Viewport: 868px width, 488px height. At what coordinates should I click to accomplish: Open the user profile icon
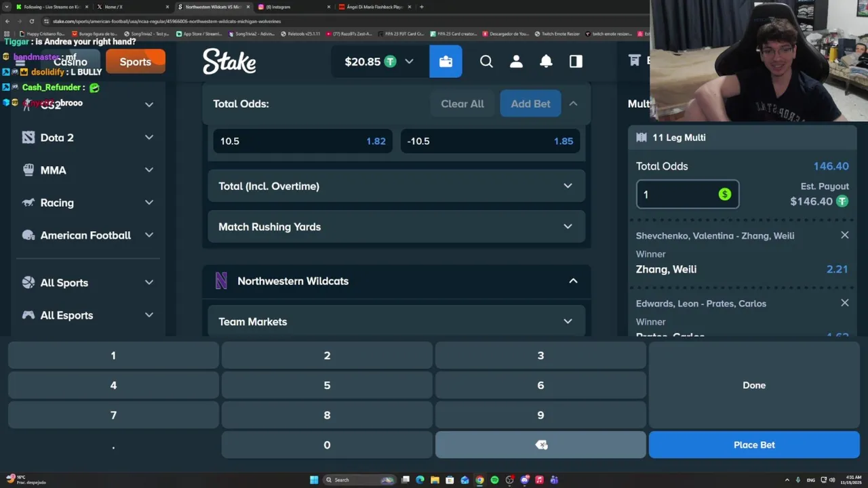click(516, 62)
